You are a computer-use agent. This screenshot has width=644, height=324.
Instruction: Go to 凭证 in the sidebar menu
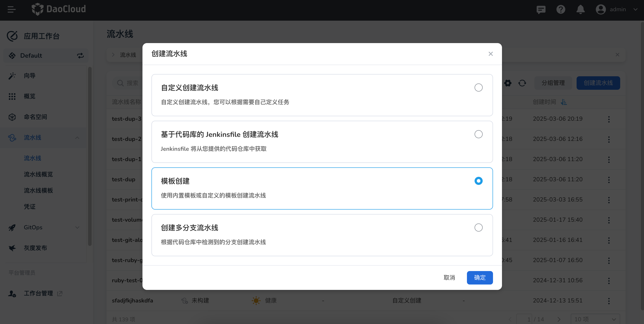tap(29, 206)
